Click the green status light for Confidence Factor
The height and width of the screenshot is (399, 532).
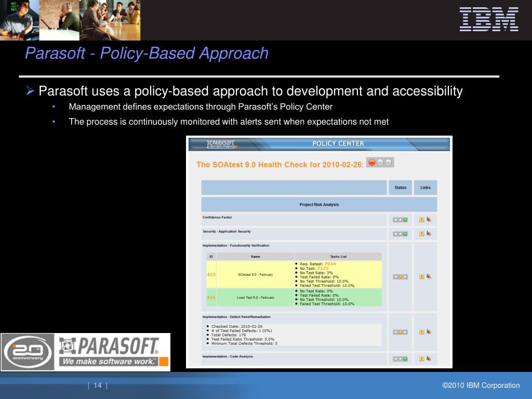click(405, 220)
